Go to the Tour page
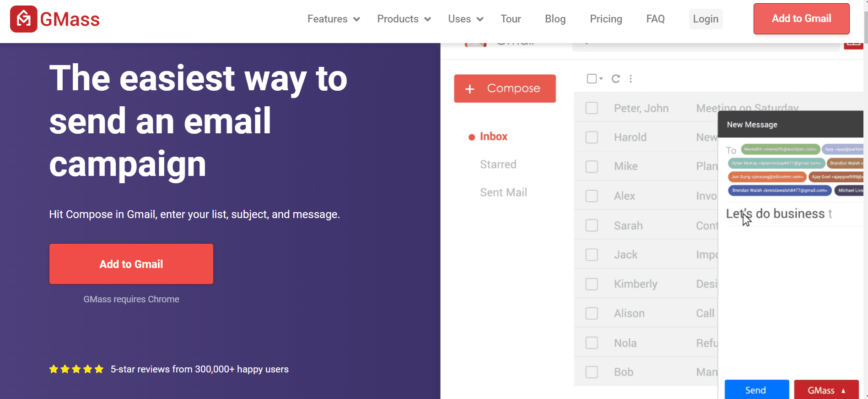Image resolution: width=868 pixels, height=399 pixels. tap(511, 19)
